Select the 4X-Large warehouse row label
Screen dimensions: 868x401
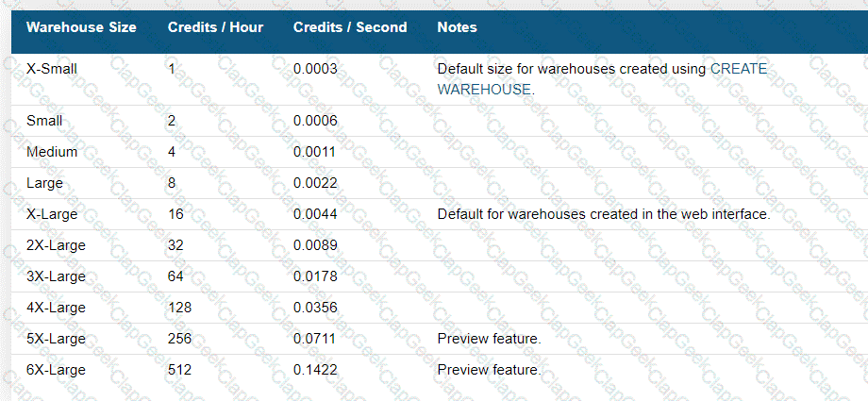coord(56,308)
